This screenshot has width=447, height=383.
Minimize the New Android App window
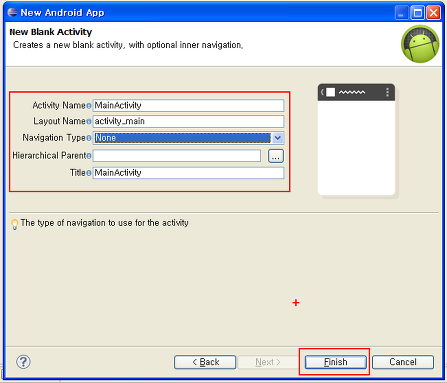[x=402, y=13]
